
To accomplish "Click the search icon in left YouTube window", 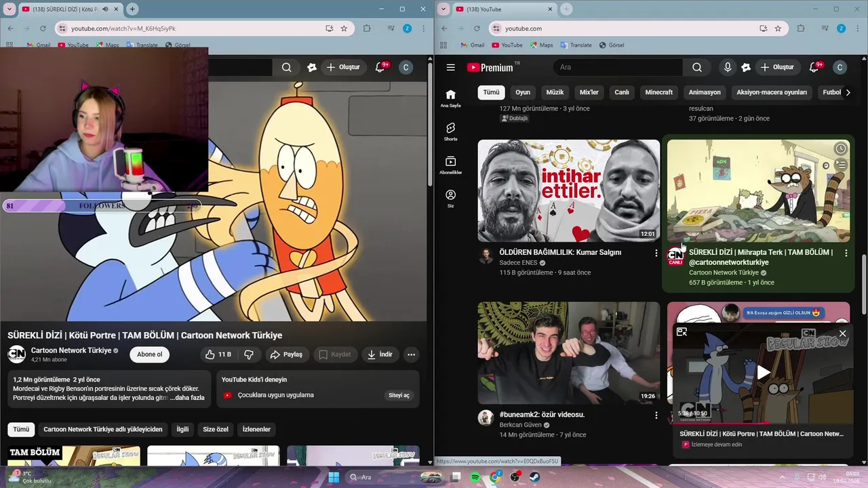I will point(287,67).
